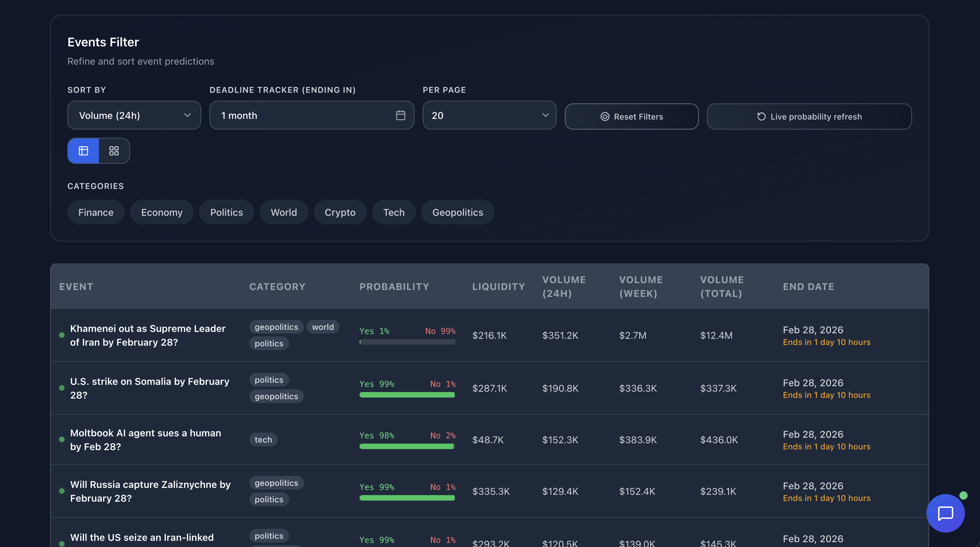This screenshot has width=980, height=547.
Task: Click the Live probability refresh button
Action: tap(809, 116)
